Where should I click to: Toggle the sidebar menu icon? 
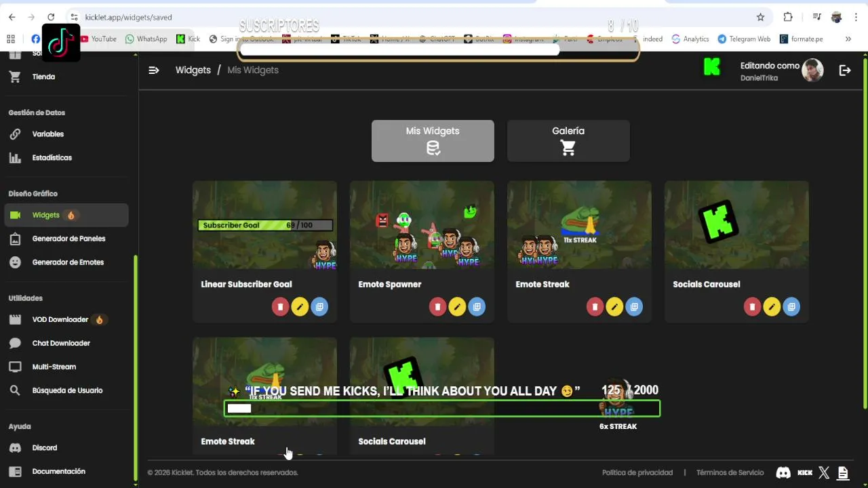(x=154, y=70)
